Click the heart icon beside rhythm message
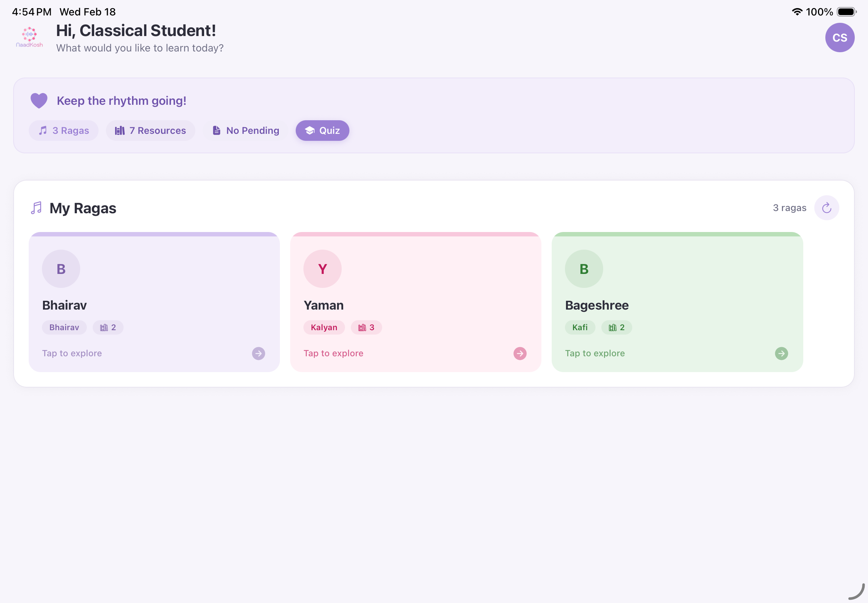Viewport: 868px width, 603px height. click(39, 100)
